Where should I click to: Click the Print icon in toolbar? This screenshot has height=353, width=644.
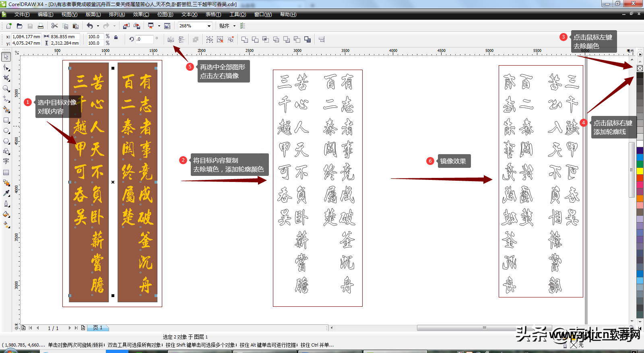tap(40, 26)
